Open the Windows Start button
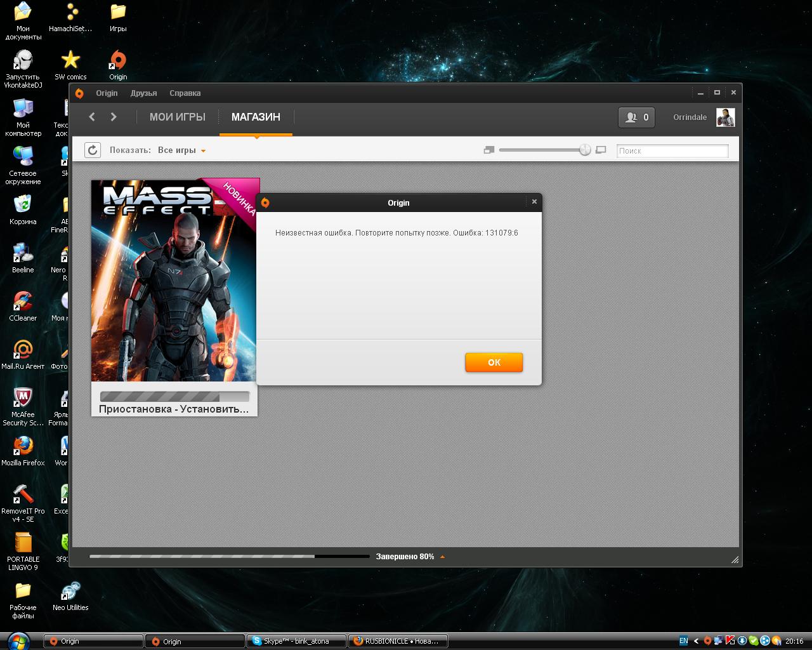The width and height of the screenshot is (812, 650). point(19,640)
